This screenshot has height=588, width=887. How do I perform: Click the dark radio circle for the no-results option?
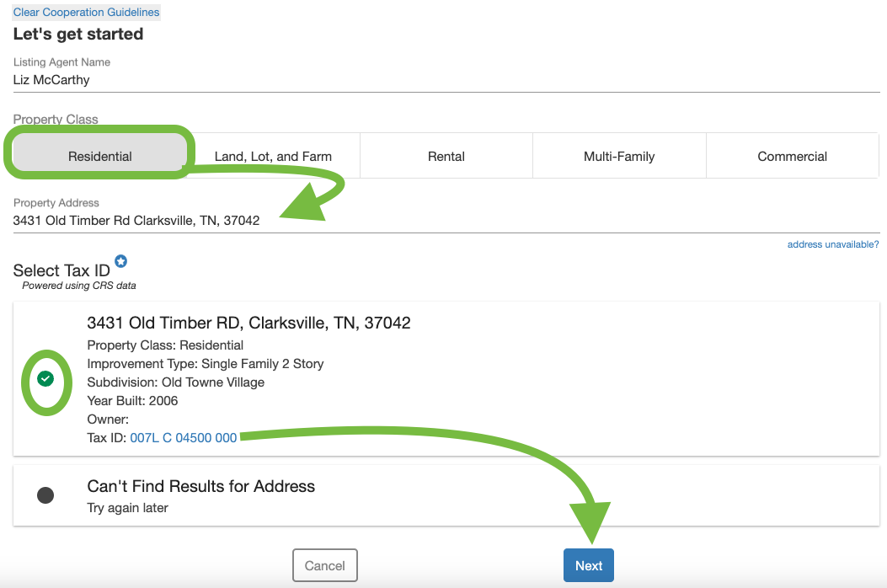45,495
